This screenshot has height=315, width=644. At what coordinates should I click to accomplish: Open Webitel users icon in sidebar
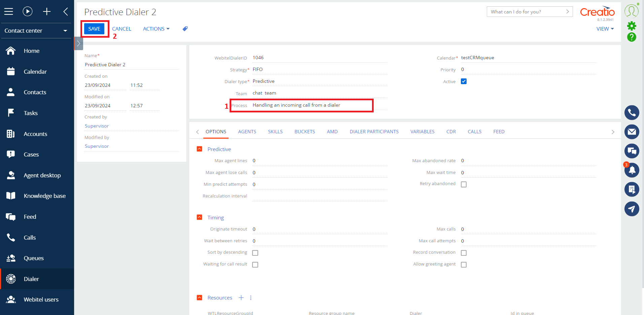[11, 300]
